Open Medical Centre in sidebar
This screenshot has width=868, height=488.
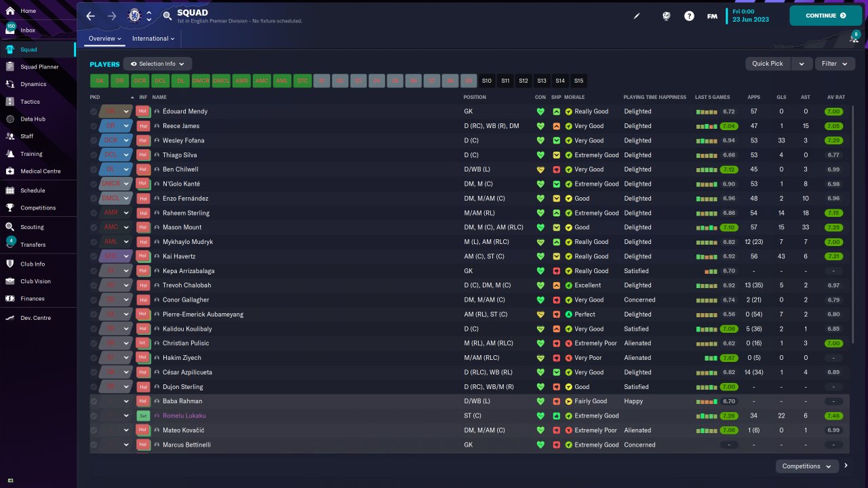pyautogui.click(x=40, y=171)
